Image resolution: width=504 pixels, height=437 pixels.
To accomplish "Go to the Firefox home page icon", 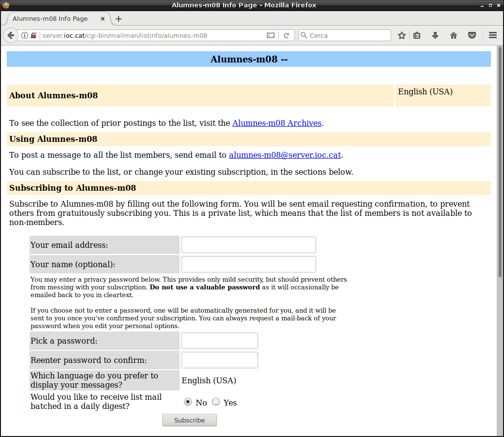I will click(x=454, y=35).
